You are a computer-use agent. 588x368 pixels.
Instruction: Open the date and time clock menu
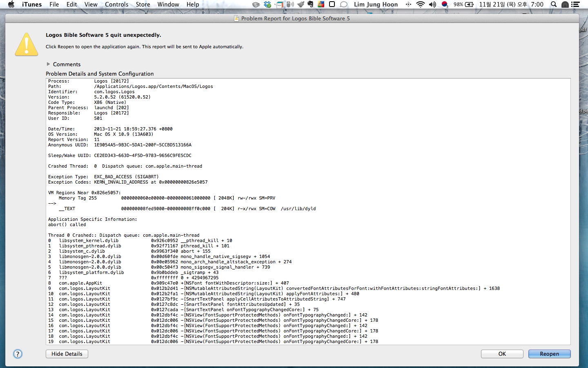pos(511,4)
